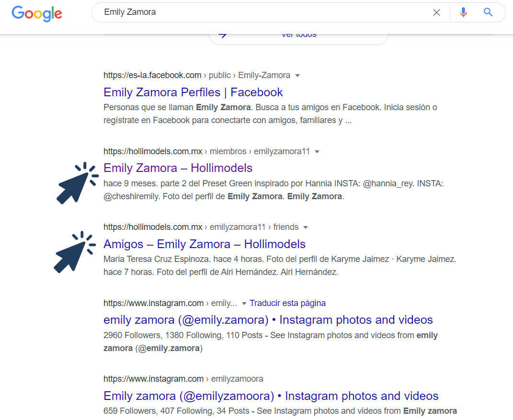Click snippet starting 'Personas que se llaman'
The height and width of the screenshot is (420, 513).
coord(270,114)
